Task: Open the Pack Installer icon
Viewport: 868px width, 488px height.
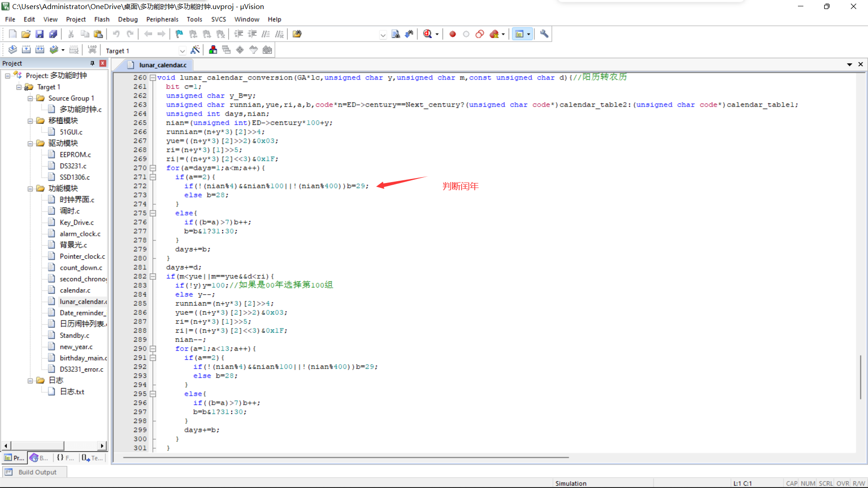Action: point(267,50)
